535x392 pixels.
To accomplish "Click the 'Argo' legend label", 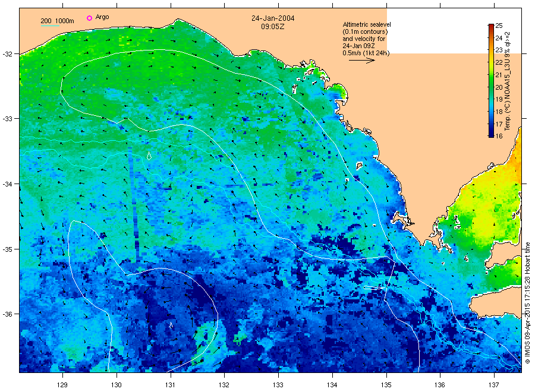I will click(x=102, y=17).
